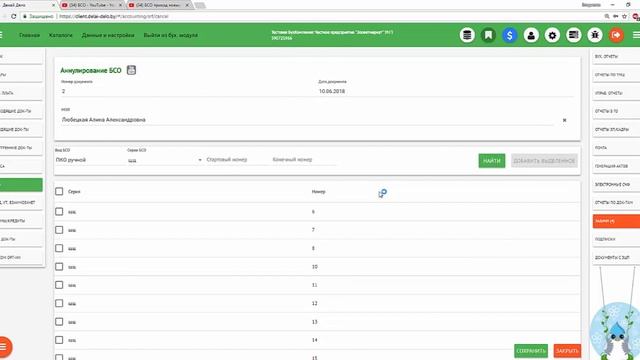Click the Номер column header
Image resolution: width=640 pixels, height=360 pixels.
tap(318, 191)
